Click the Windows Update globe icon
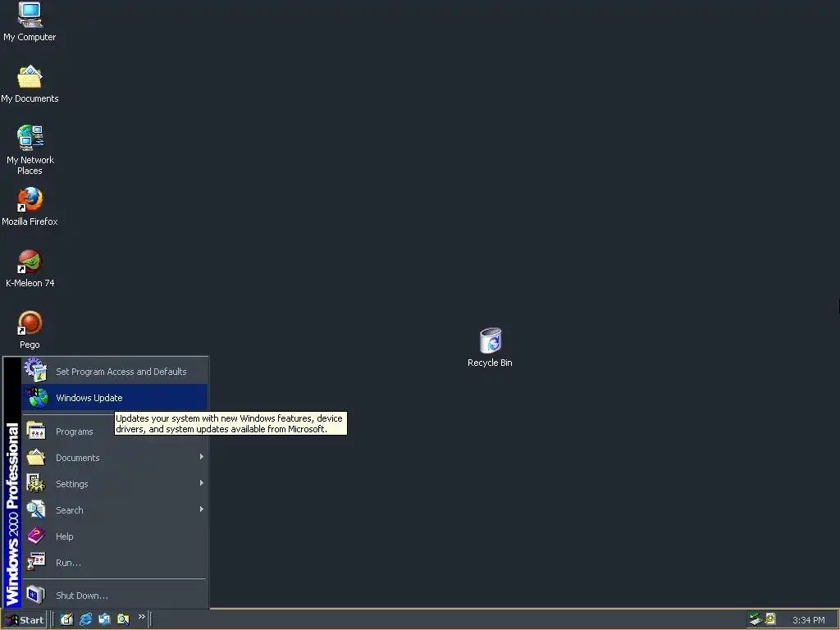 (x=36, y=398)
